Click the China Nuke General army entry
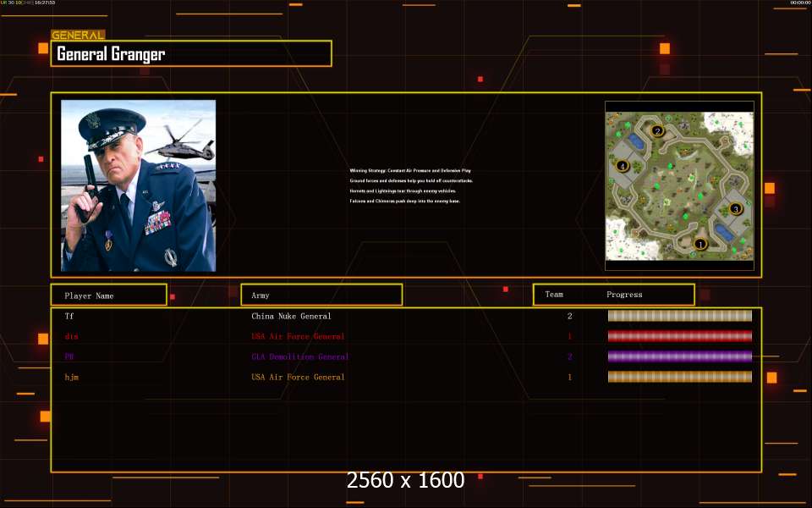Viewport: 812px width, 508px height. 291,316
